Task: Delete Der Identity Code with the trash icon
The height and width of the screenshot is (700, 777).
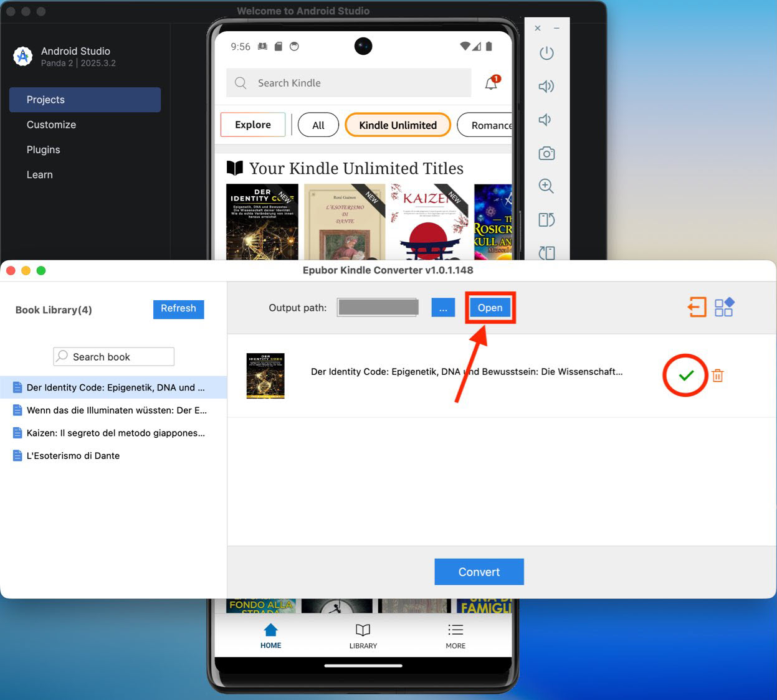Action: pos(717,376)
